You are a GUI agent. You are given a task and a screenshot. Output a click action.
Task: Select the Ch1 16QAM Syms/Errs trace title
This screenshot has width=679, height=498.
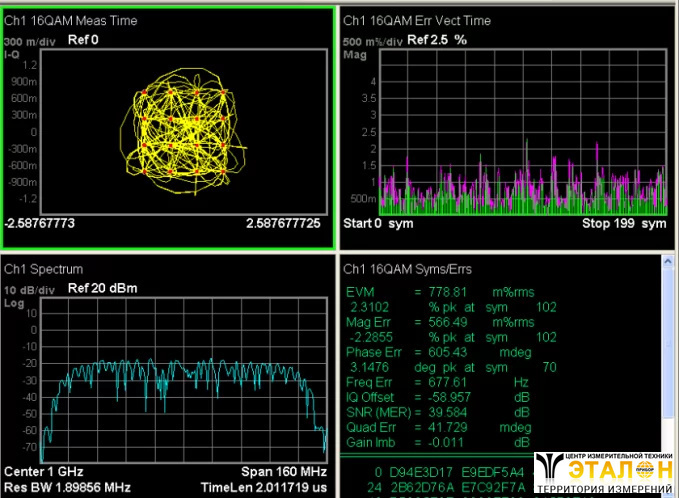click(x=410, y=269)
